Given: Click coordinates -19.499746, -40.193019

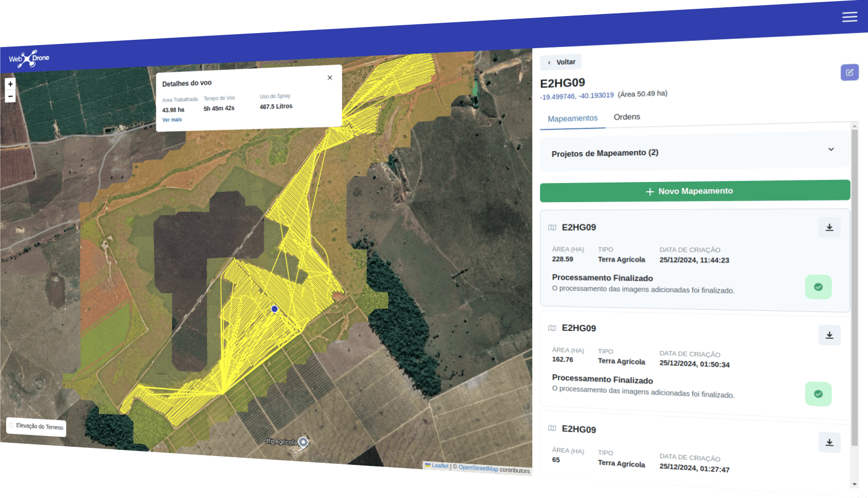Looking at the screenshot, I should [577, 96].
